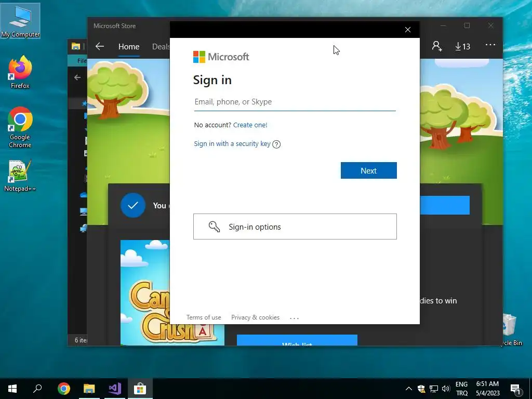532x399 pixels.
Task: Open the Candy Crush game thumbnail
Action: point(172,292)
